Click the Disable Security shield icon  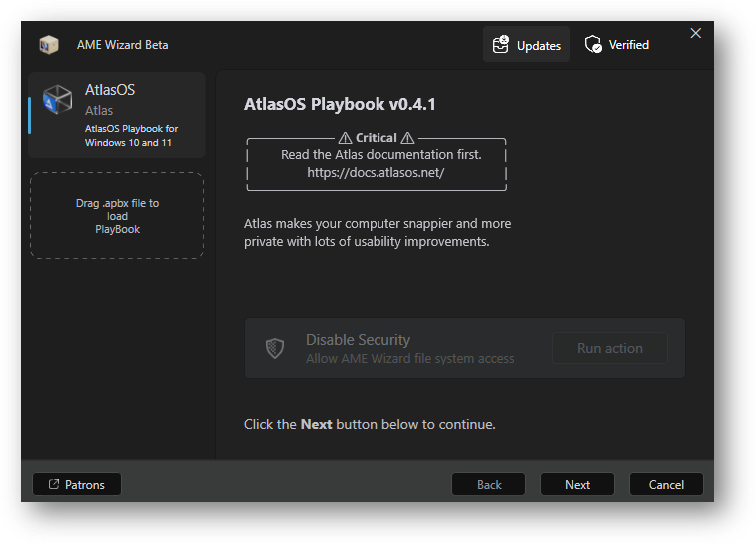(x=275, y=348)
